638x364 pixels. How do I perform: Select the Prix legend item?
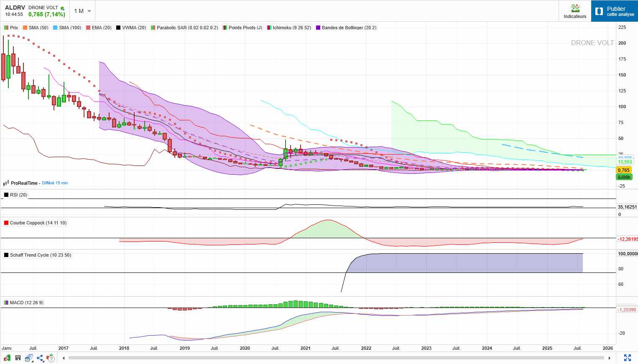11,28
